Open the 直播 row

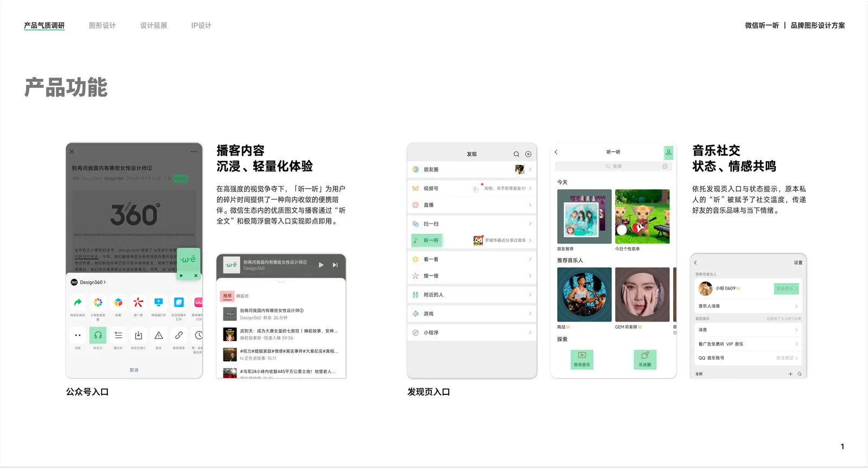click(x=472, y=205)
